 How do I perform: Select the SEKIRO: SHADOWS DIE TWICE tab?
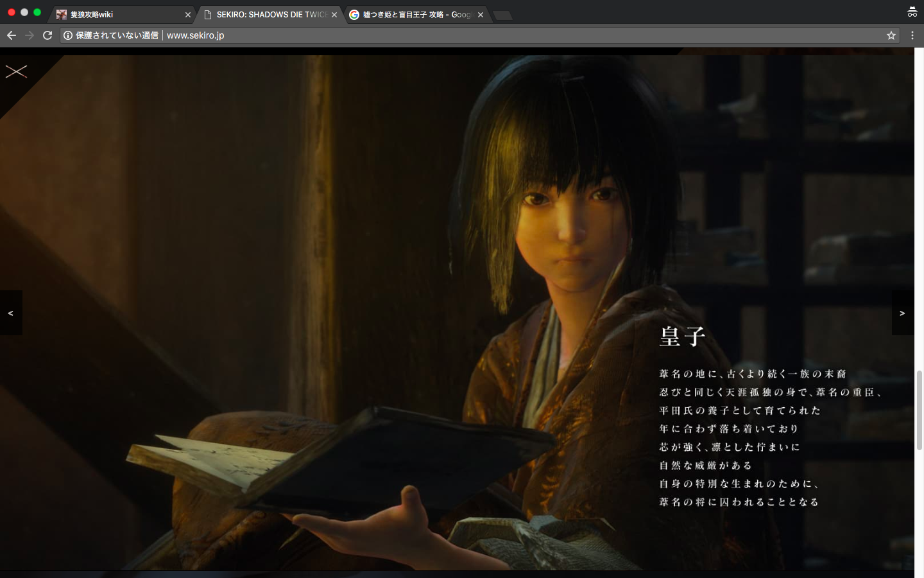pyautogui.click(x=269, y=15)
